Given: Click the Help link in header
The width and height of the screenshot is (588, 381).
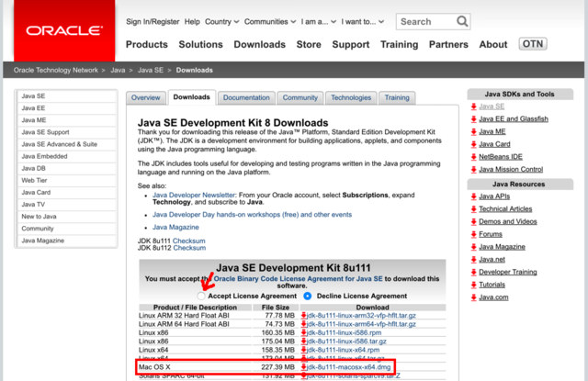Looking at the screenshot, I should point(192,22).
